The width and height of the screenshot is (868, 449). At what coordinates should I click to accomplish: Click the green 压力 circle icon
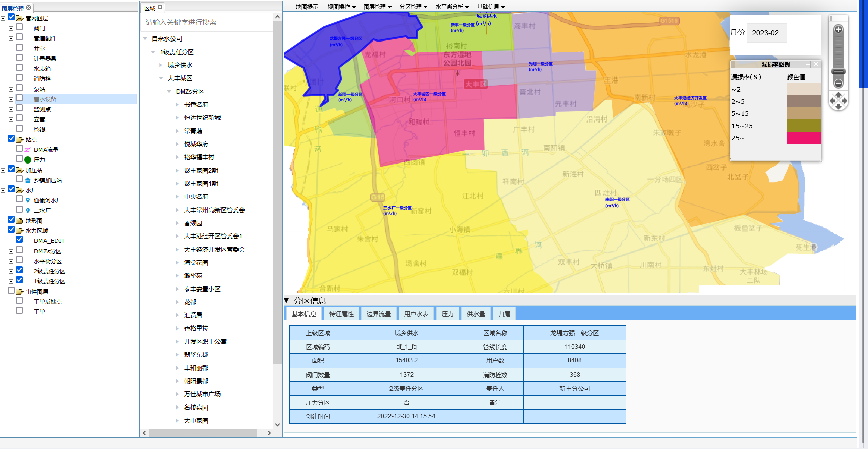click(x=28, y=160)
